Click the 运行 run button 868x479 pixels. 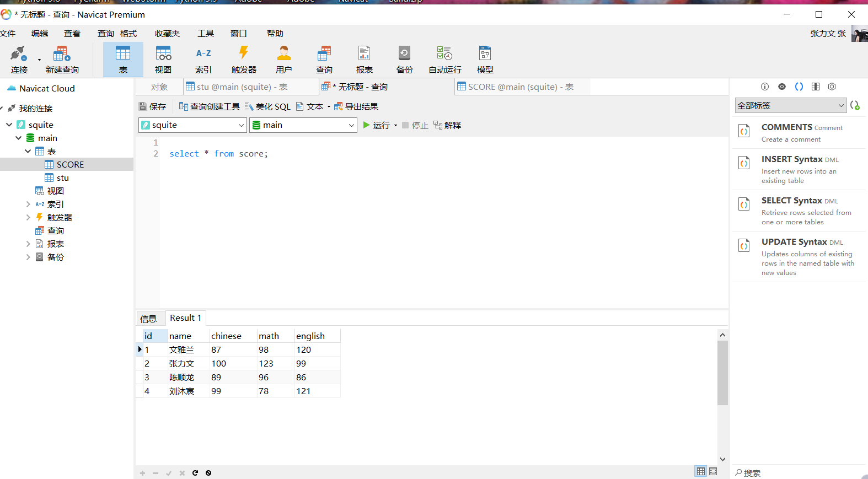pyautogui.click(x=376, y=126)
